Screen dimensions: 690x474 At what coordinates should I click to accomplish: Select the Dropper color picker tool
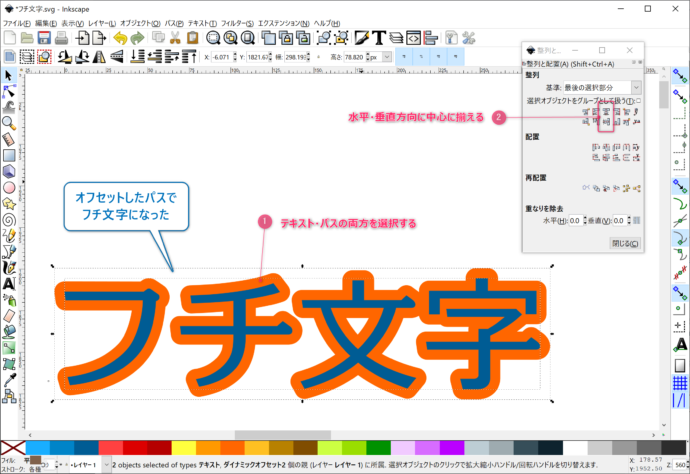(x=9, y=380)
